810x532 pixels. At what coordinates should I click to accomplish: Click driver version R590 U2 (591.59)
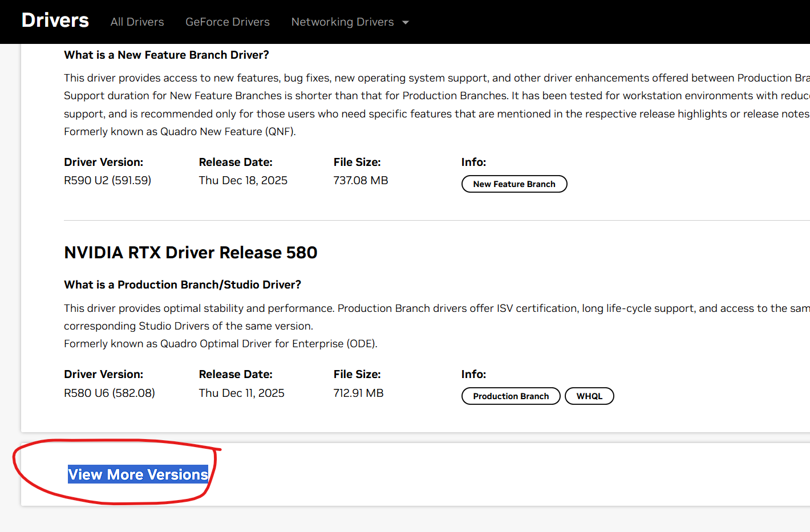(108, 180)
